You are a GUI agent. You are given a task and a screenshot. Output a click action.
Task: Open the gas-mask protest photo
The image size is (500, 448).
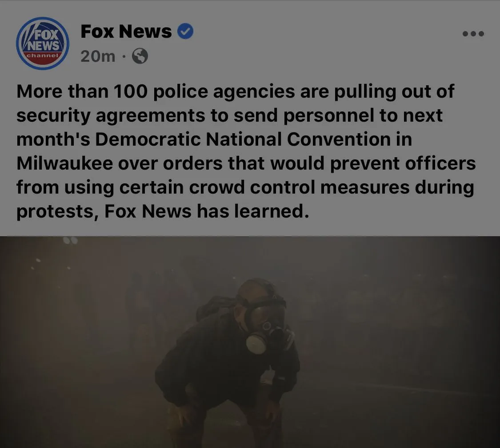coord(250,342)
